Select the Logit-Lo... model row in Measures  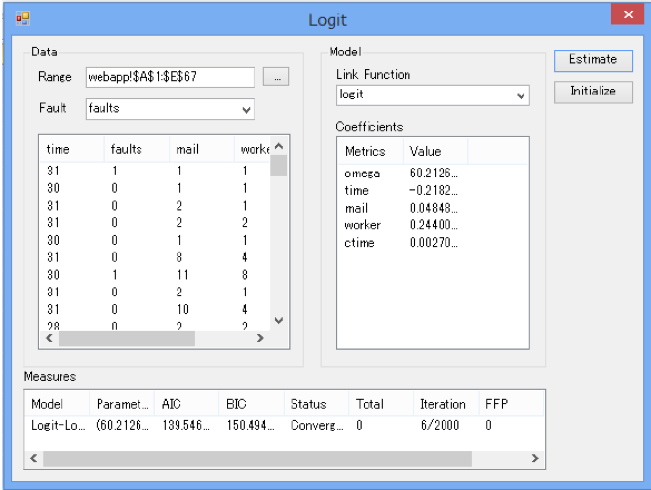(284, 425)
